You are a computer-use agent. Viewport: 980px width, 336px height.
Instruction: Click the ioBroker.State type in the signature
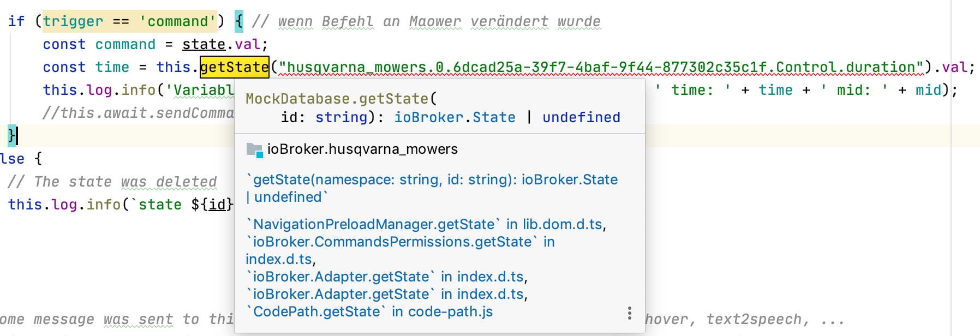(x=455, y=117)
